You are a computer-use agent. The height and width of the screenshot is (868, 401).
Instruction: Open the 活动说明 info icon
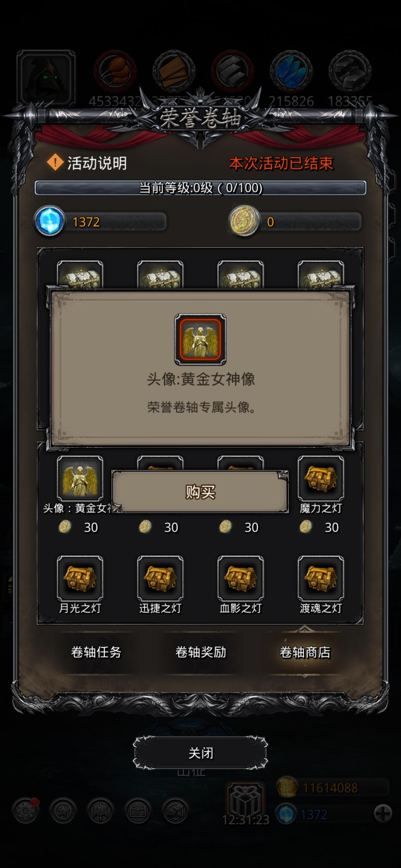(x=55, y=162)
